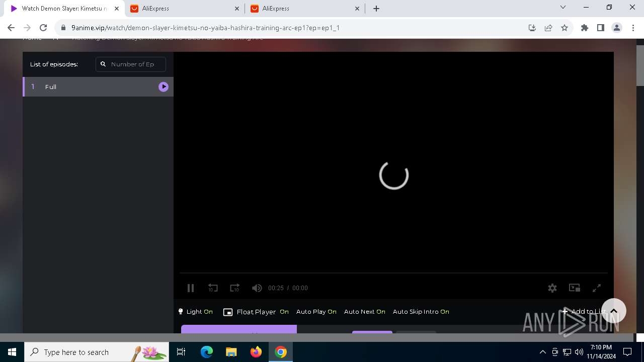The width and height of the screenshot is (644, 362).
Task: Enable picture-in-picture mode icon
Action: pyautogui.click(x=575, y=288)
